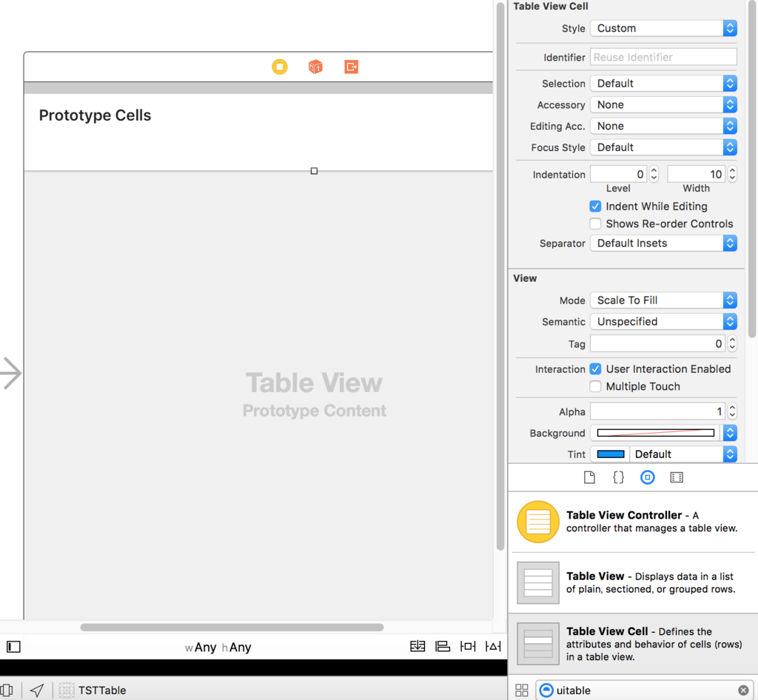This screenshot has height=700, width=758.
Task: Select Table View Cell library item
Action: (634, 644)
